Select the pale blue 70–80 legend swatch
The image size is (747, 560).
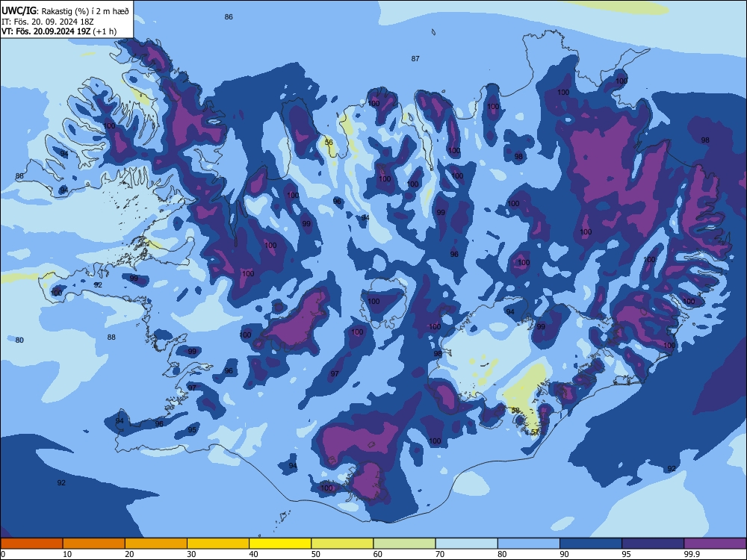point(467,544)
